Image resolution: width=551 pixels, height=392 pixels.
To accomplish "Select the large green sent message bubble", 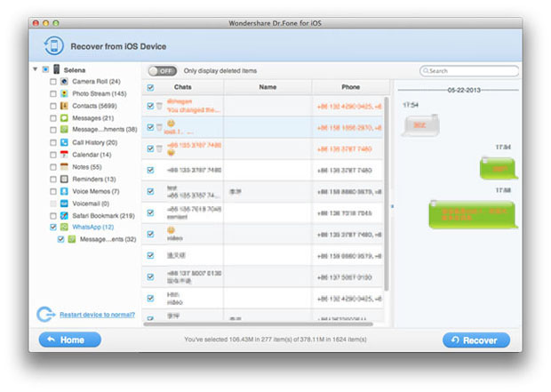I will tap(473, 214).
